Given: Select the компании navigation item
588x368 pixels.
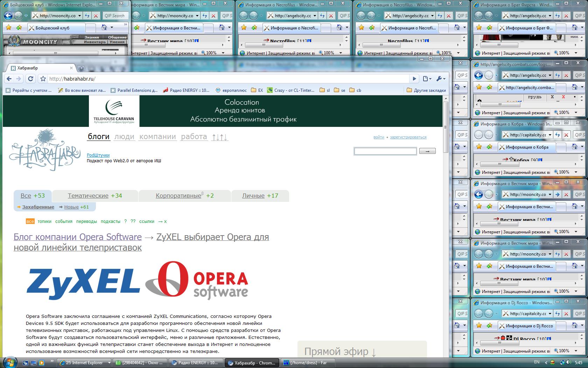Looking at the screenshot, I should (157, 137).
